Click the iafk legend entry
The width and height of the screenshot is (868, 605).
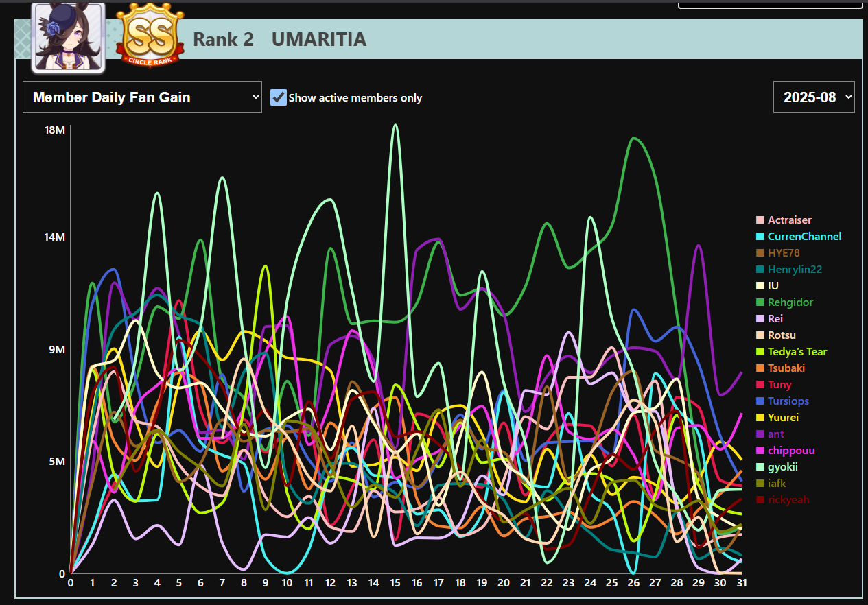(771, 484)
